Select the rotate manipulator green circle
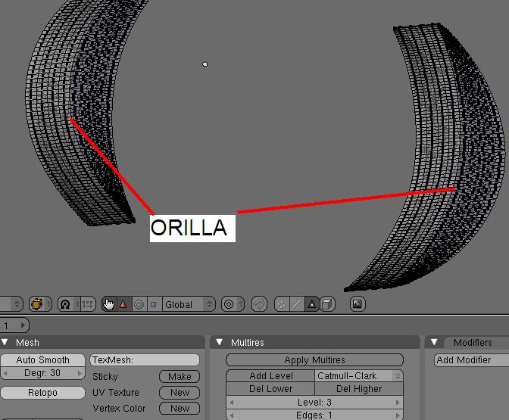The width and height of the screenshot is (509, 420). [139, 304]
